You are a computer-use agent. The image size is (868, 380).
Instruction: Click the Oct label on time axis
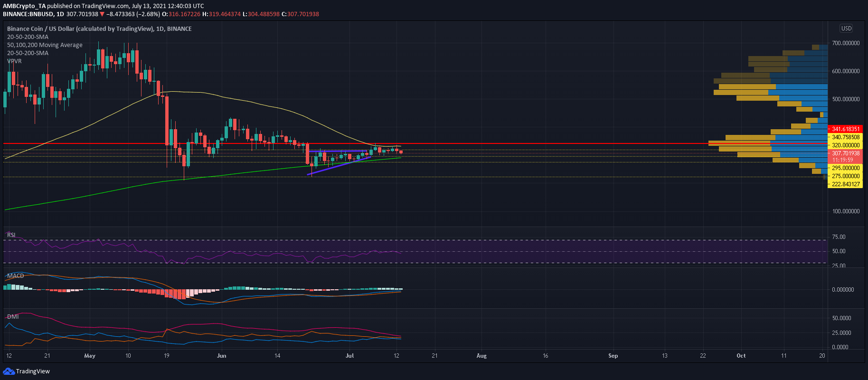(x=741, y=355)
